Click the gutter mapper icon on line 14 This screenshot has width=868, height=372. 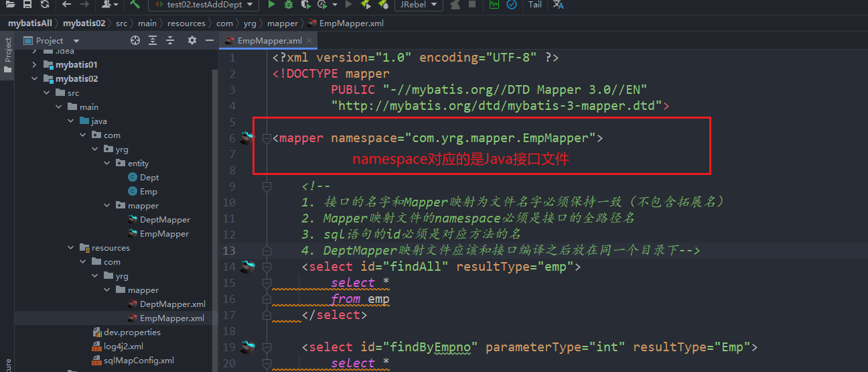click(248, 266)
